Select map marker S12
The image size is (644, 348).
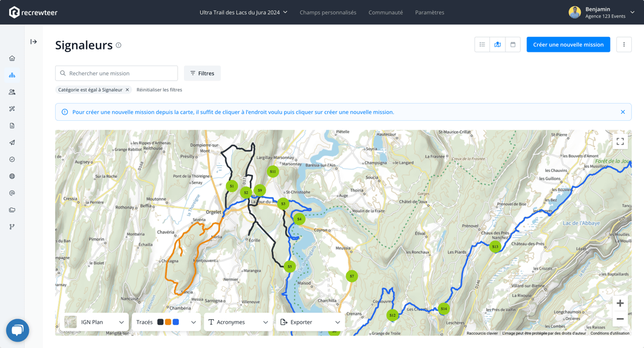coord(393,315)
